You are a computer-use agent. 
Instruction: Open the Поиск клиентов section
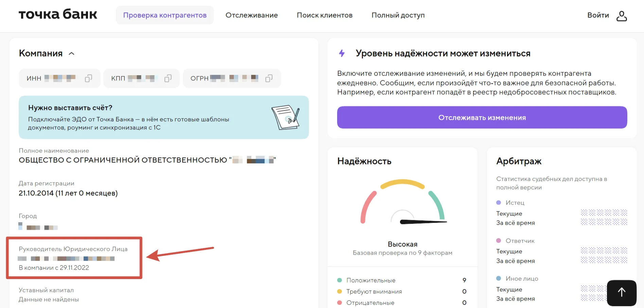(x=325, y=15)
